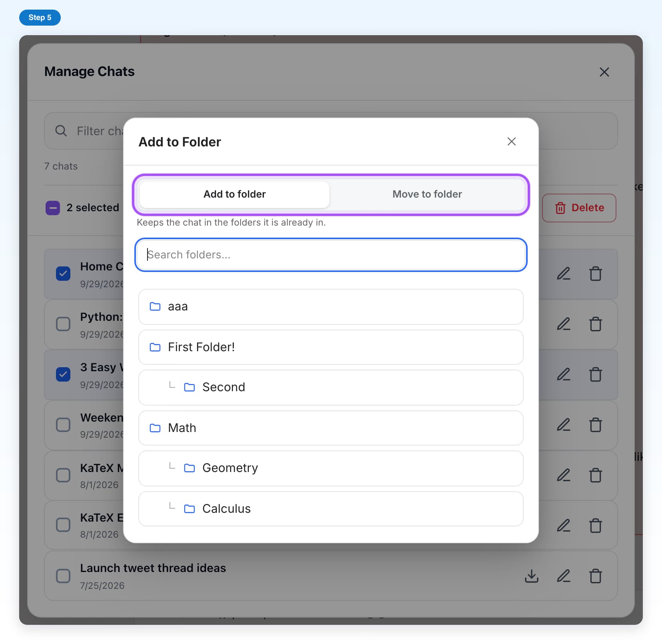662x644 pixels.
Task: Select the Calculus subfolder
Action: [331, 509]
